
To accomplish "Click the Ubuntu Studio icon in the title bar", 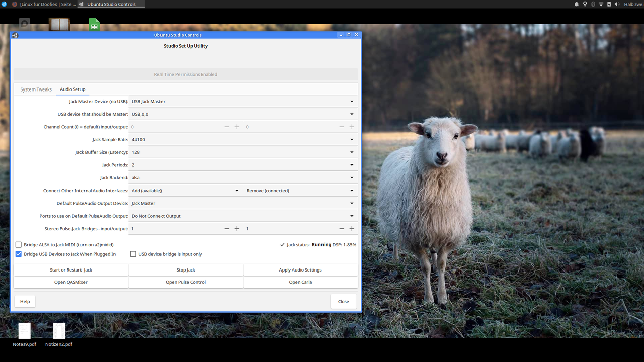I will click(15, 35).
